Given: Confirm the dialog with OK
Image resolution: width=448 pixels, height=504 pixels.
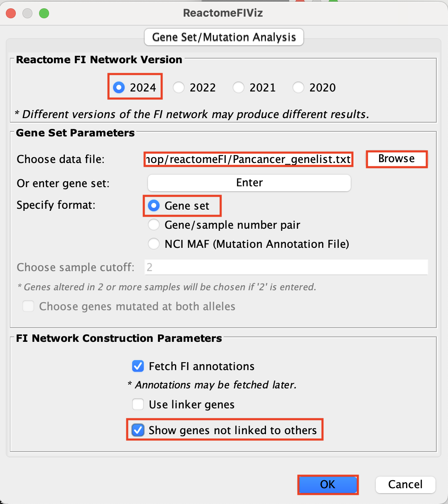Looking at the screenshot, I should point(327,484).
